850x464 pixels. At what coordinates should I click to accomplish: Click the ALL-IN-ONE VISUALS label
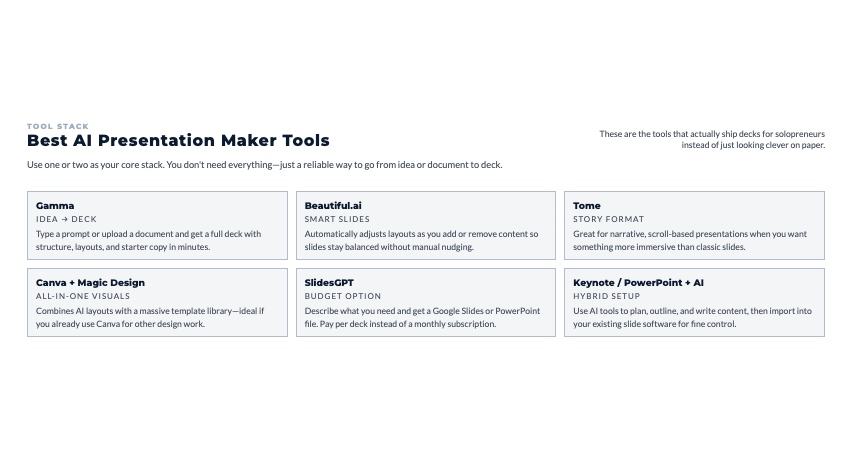pos(83,296)
